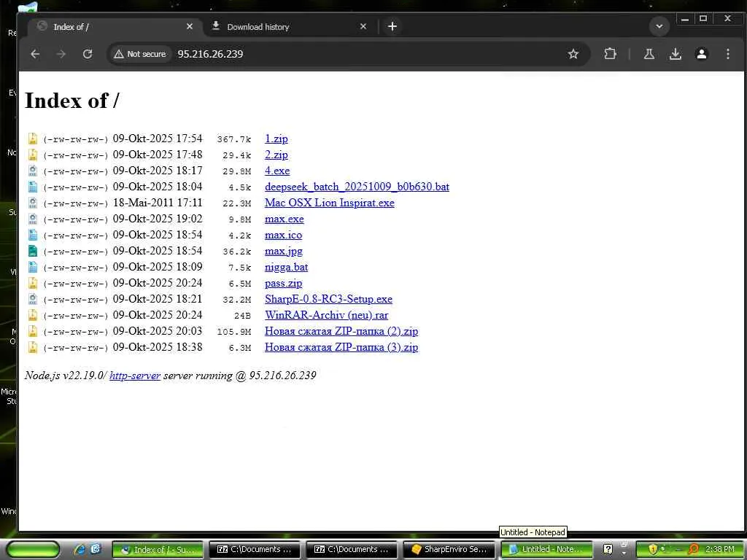The width and height of the screenshot is (747, 560).
Task: Click the date 18-Mai-2011 17:11
Action: coord(158,203)
